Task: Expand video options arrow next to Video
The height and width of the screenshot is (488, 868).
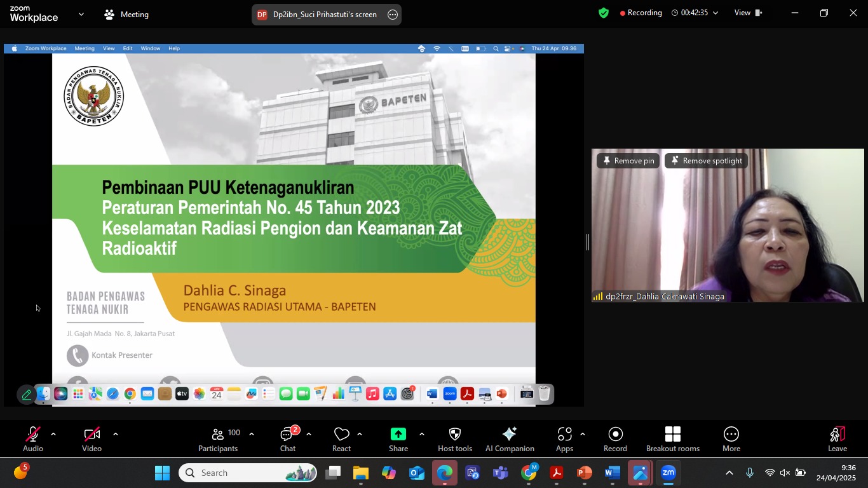Action: pyautogui.click(x=116, y=435)
